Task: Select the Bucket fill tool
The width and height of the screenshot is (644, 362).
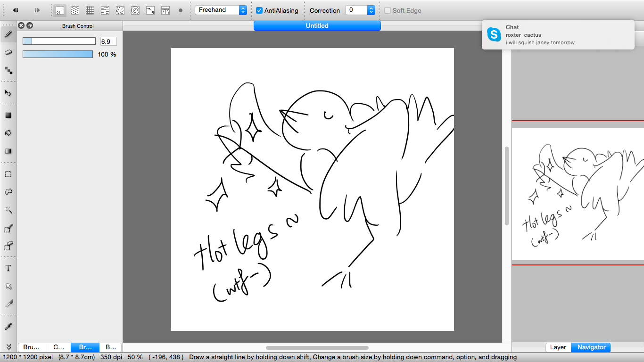Action: (x=8, y=133)
